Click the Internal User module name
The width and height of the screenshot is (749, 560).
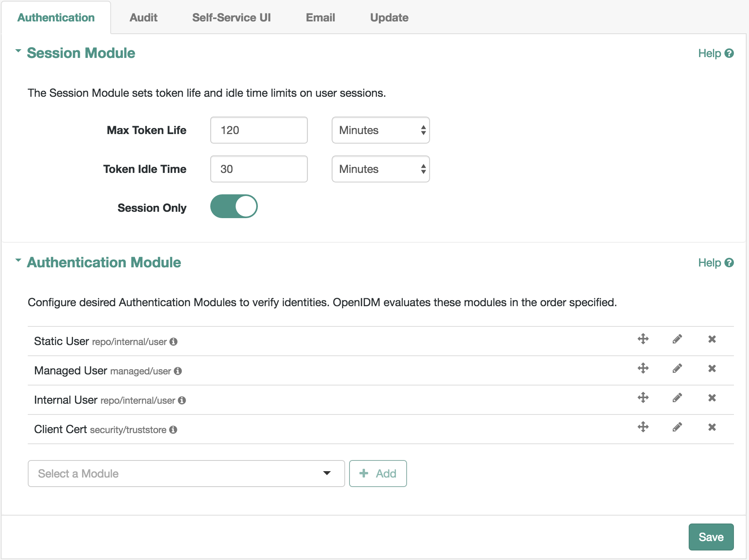[x=66, y=400]
